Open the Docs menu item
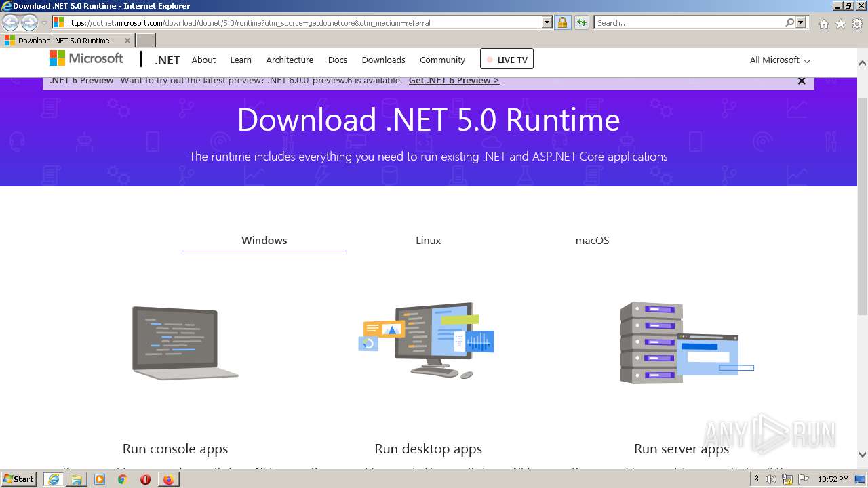This screenshot has height=488, width=868. pyautogui.click(x=338, y=60)
